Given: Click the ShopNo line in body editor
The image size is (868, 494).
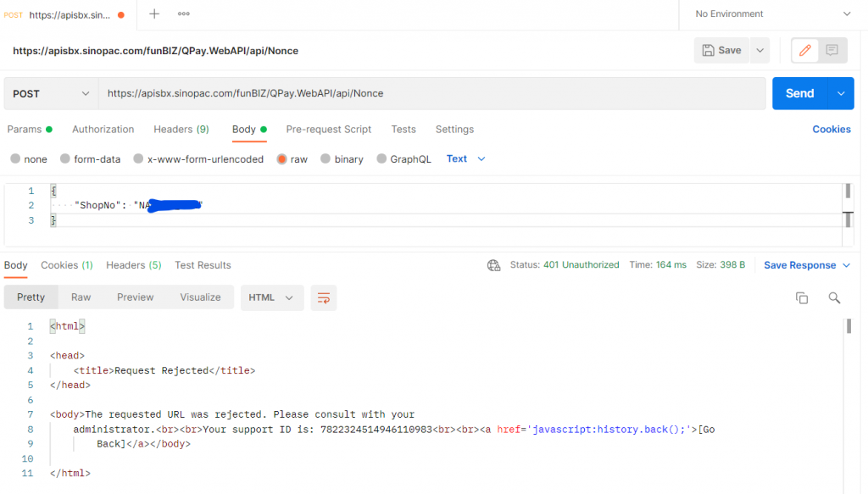Looking at the screenshot, I should tap(138, 206).
